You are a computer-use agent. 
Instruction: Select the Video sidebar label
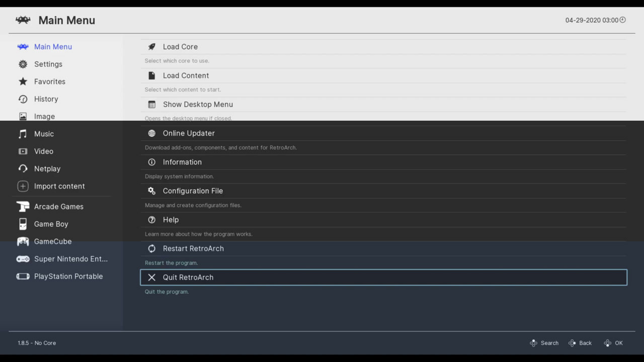tap(44, 152)
